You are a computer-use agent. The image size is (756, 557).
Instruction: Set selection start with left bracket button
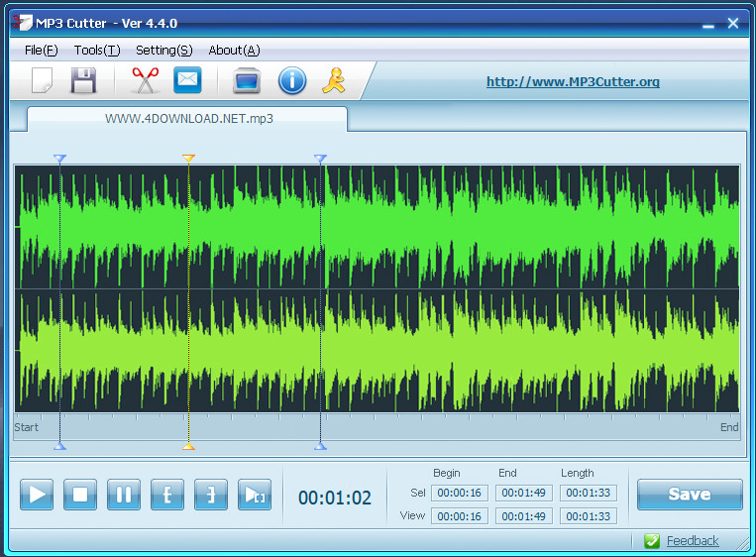coord(167,495)
